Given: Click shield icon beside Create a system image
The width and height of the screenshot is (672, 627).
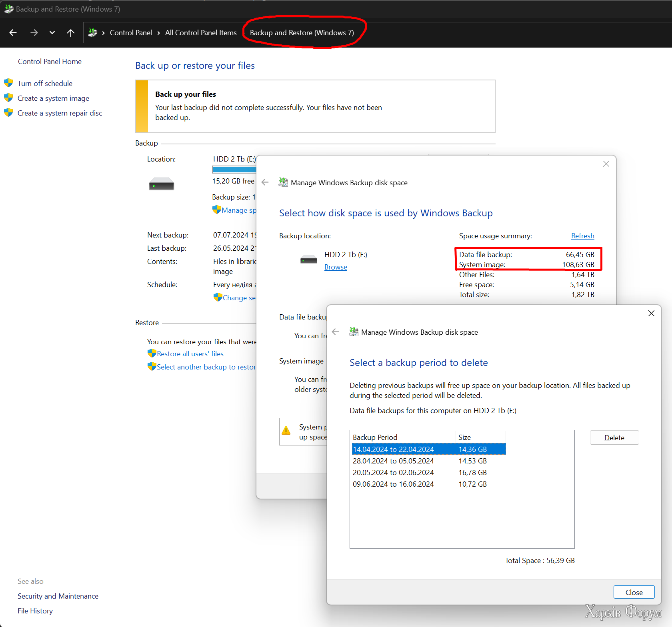Looking at the screenshot, I should (x=8, y=98).
